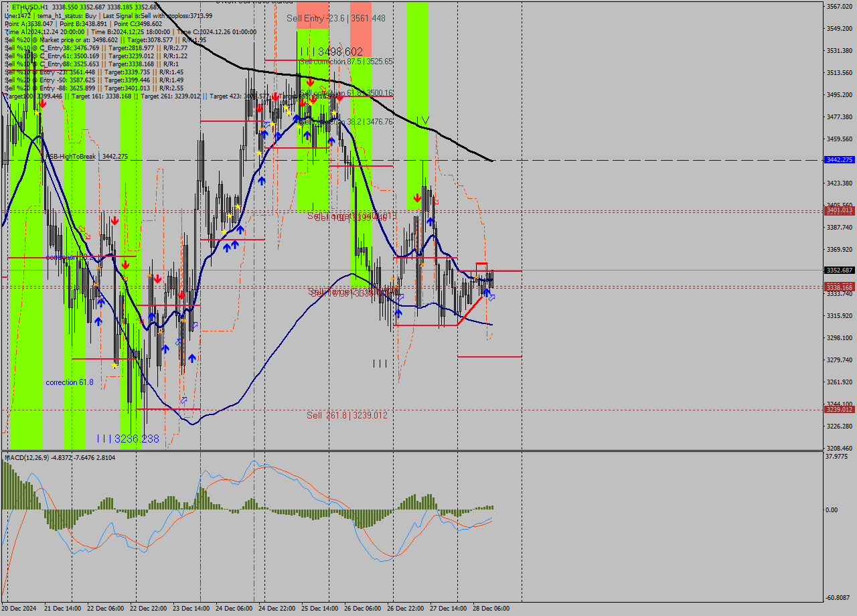857x616 pixels.
Task: Click the red 3338.168 price tag
Action: (x=840, y=287)
